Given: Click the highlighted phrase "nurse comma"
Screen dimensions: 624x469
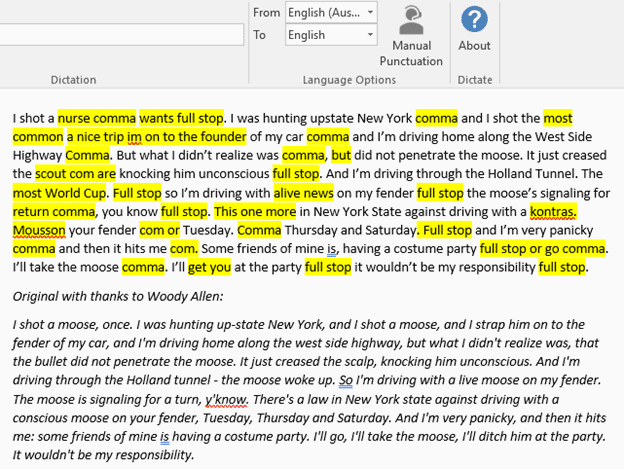Looking at the screenshot, I should pyautogui.click(x=96, y=117).
